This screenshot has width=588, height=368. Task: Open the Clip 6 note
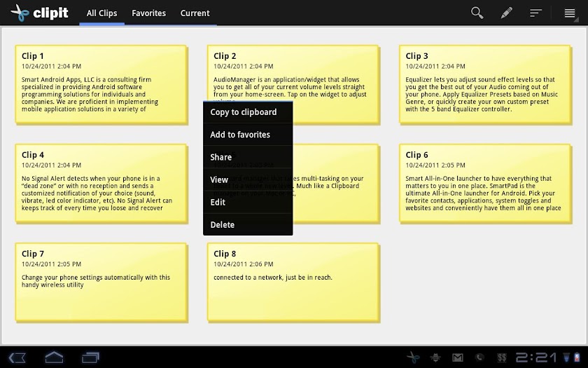point(485,184)
